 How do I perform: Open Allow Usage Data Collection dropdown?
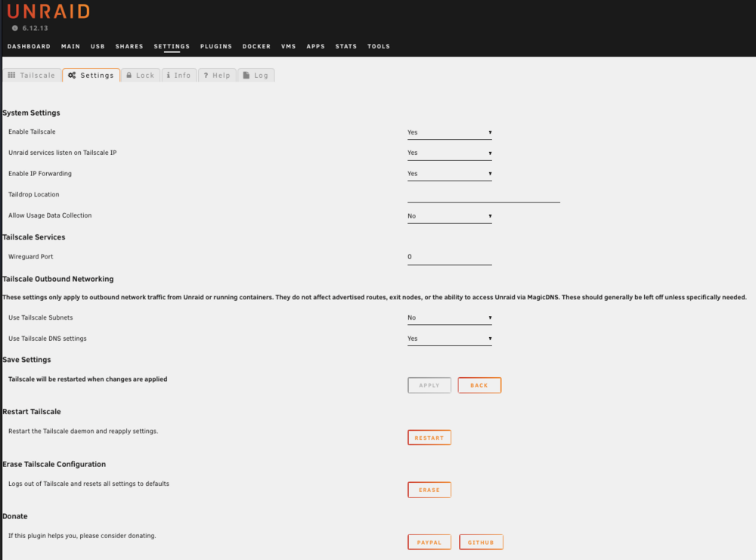(x=449, y=216)
